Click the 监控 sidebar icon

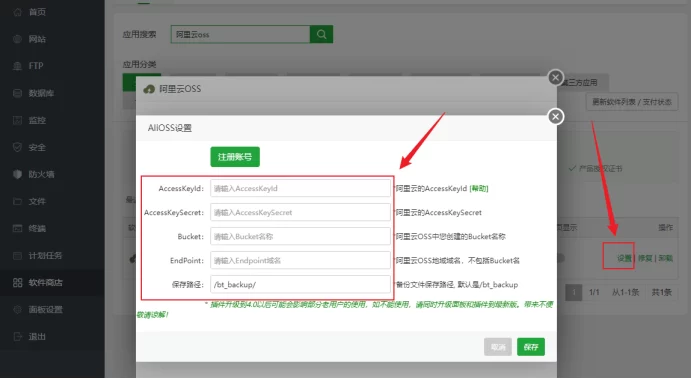[x=17, y=120]
